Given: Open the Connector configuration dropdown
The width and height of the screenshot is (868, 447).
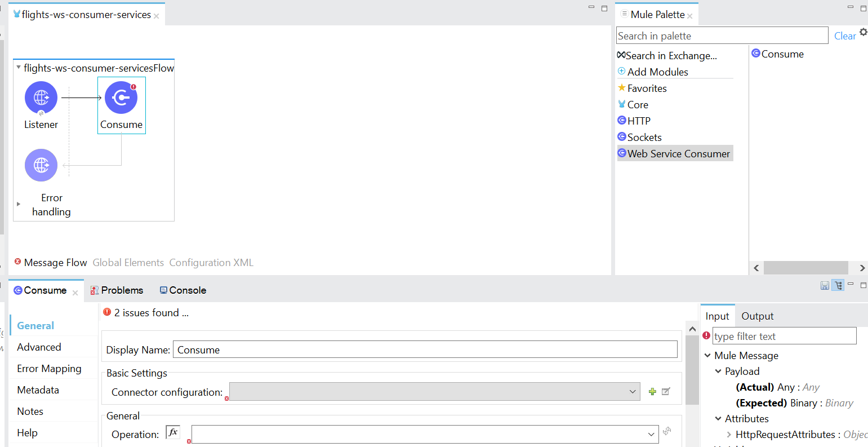Looking at the screenshot, I should coord(632,391).
